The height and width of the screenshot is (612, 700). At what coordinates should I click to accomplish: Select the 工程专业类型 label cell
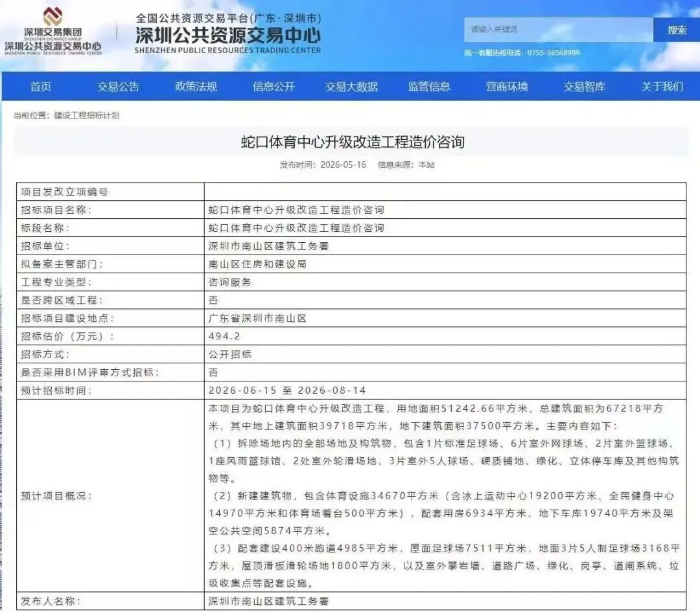[110, 282]
